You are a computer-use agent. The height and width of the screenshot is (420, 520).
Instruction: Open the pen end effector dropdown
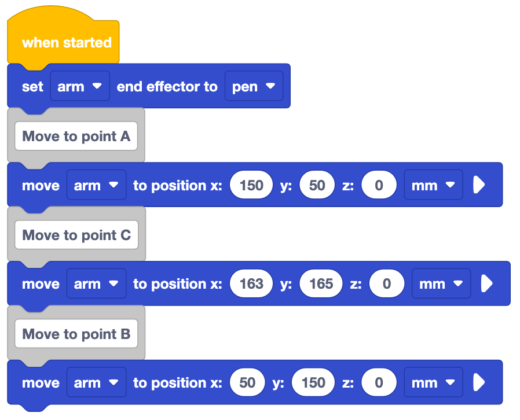(254, 86)
